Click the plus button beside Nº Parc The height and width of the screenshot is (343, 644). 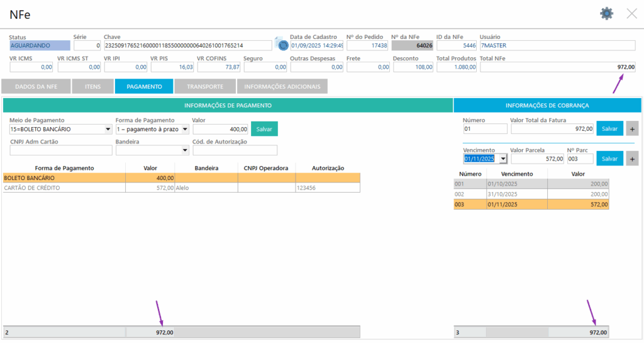pyautogui.click(x=633, y=159)
